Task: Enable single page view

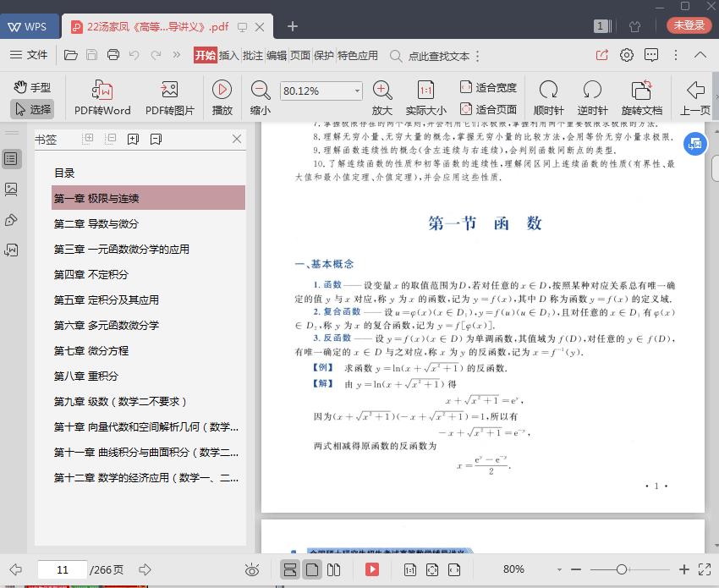Action: click(x=312, y=569)
